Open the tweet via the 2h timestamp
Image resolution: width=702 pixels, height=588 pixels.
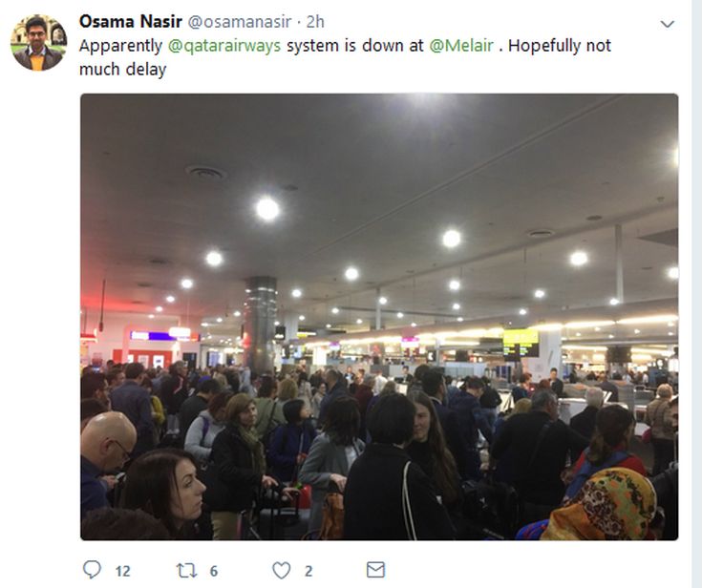(315, 22)
